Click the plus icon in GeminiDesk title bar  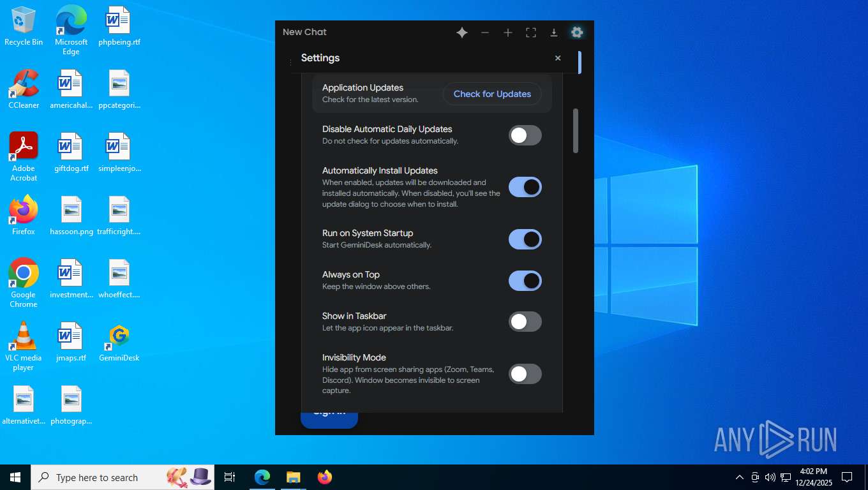click(x=508, y=33)
